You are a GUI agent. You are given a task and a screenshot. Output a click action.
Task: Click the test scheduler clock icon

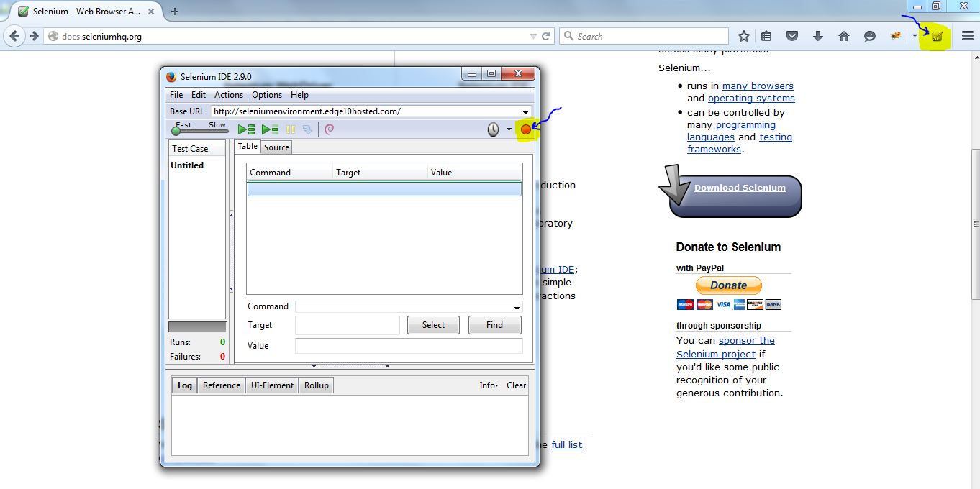tap(493, 129)
